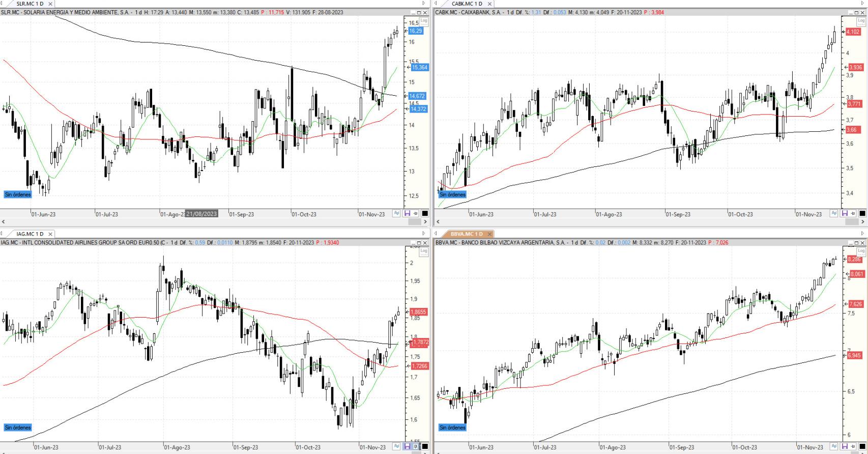The height and width of the screenshot is (454, 868).
Task: Open indicators wave icon on BBVA.MC chart
Action: (x=834, y=446)
